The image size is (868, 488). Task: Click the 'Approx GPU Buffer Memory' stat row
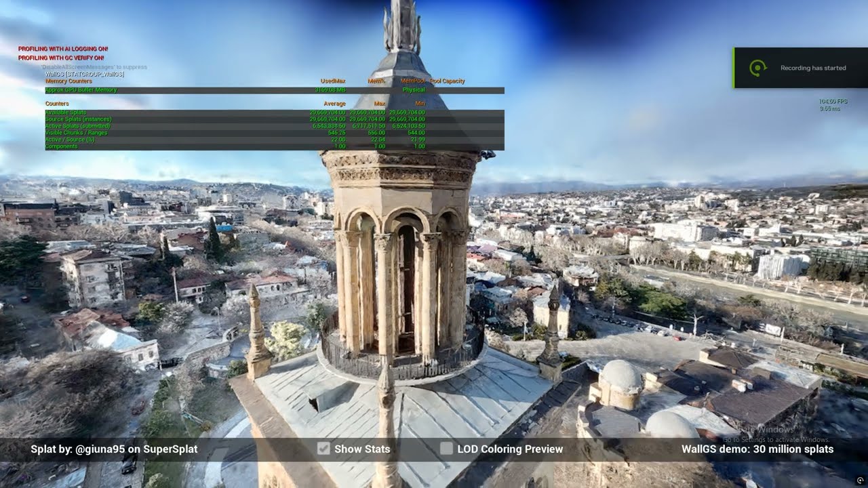pos(275,90)
